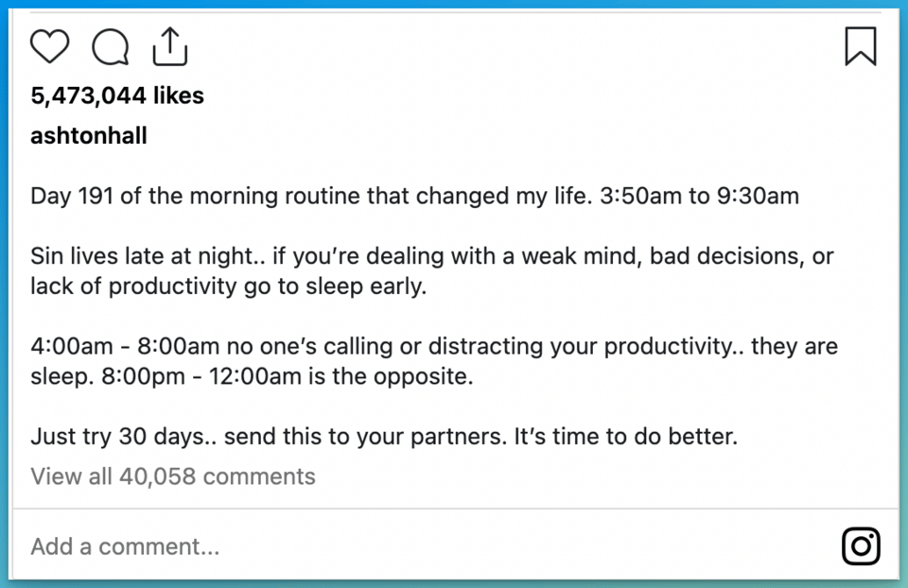908x588 pixels.
Task: Click the "3:50am to 9:30am" time text
Action: click(x=699, y=197)
